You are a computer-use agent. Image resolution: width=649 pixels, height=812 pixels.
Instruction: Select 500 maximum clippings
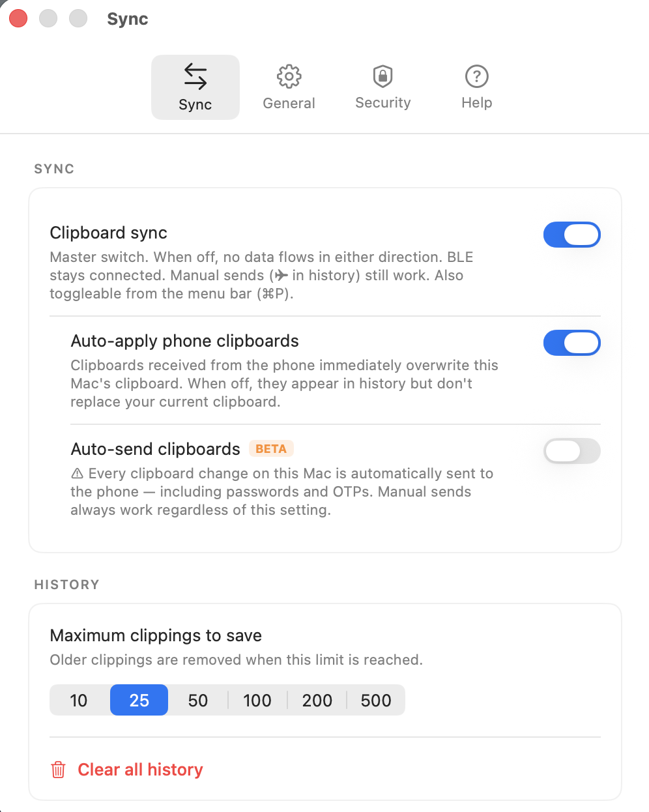pyautogui.click(x=376, y=700)
